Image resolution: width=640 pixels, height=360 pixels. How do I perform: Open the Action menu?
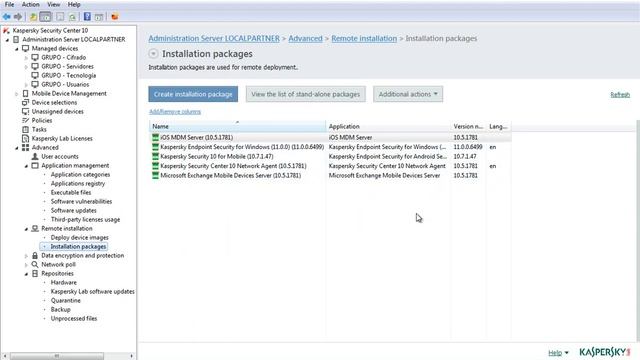coord(31,4)
